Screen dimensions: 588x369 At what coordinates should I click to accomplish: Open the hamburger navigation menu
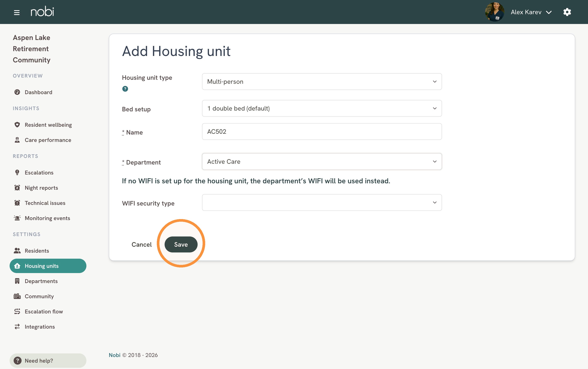pyautogui.click(x=17, y=12)
